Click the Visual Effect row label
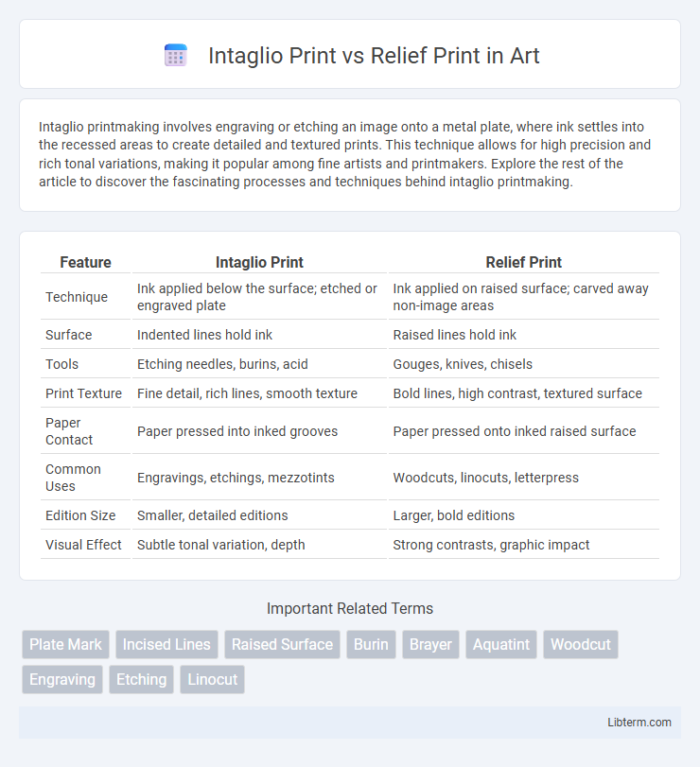This screenshot has height=767, width=700. click(83, 545)
